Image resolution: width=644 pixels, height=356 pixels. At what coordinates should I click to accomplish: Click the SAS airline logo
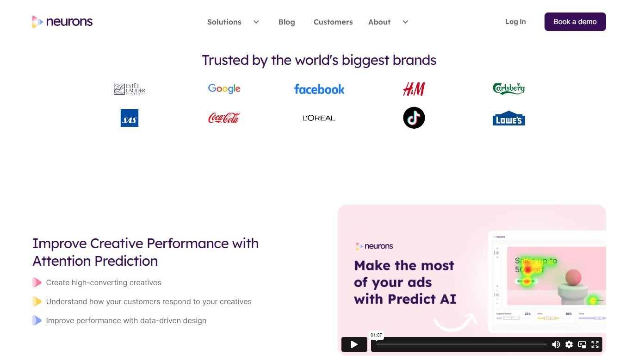130,118
